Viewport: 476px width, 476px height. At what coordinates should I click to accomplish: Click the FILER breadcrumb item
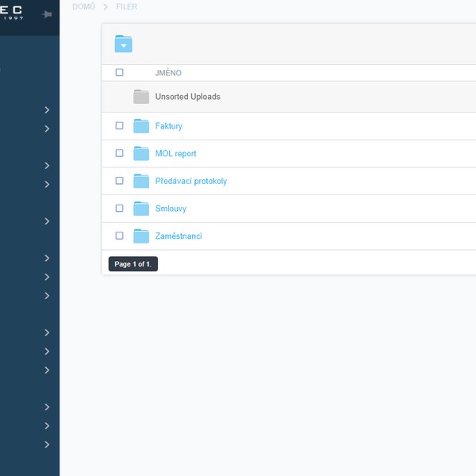click(126, 6)
